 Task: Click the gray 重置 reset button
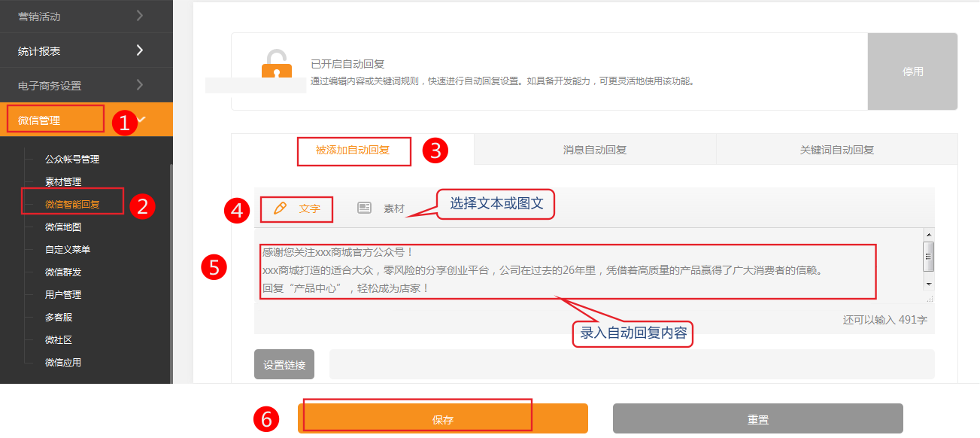757,419
